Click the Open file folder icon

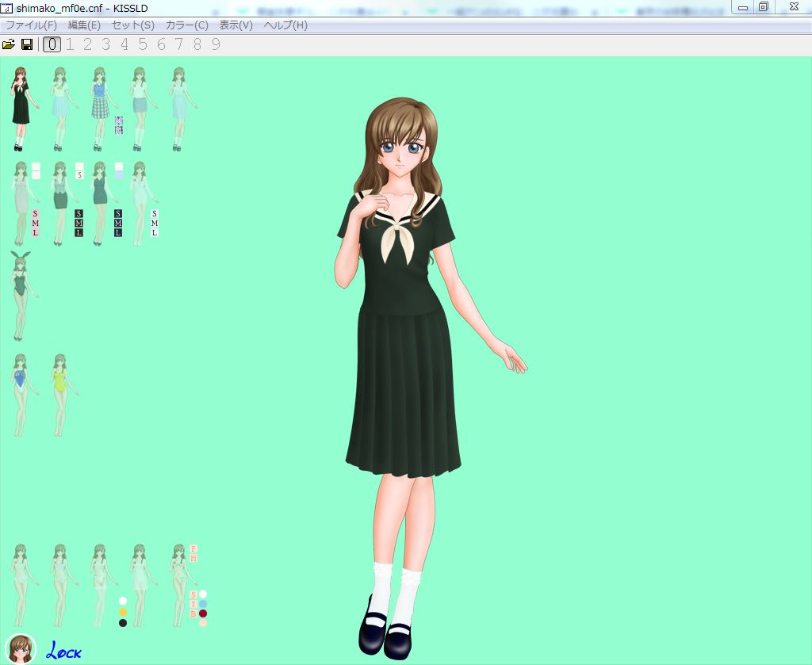tap(9, 44)
